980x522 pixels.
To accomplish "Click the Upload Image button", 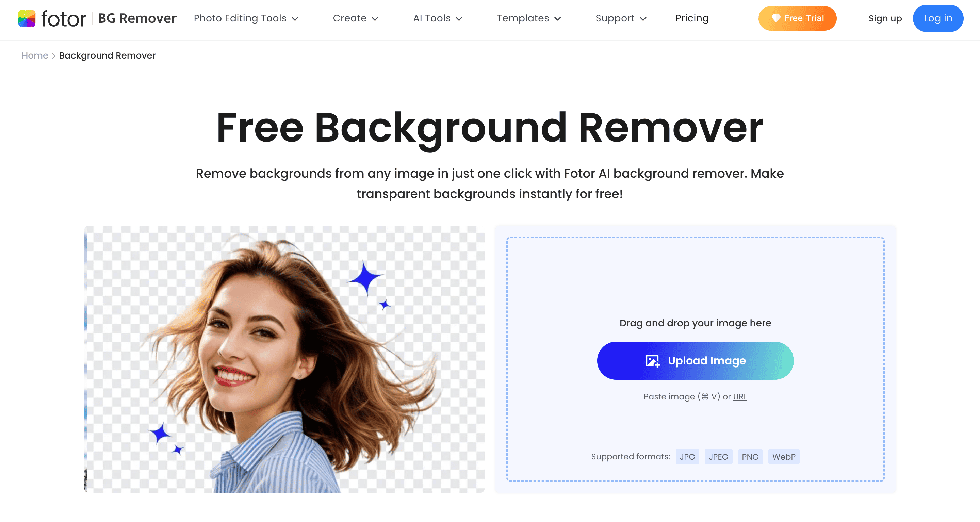I will tap(695, 361).
